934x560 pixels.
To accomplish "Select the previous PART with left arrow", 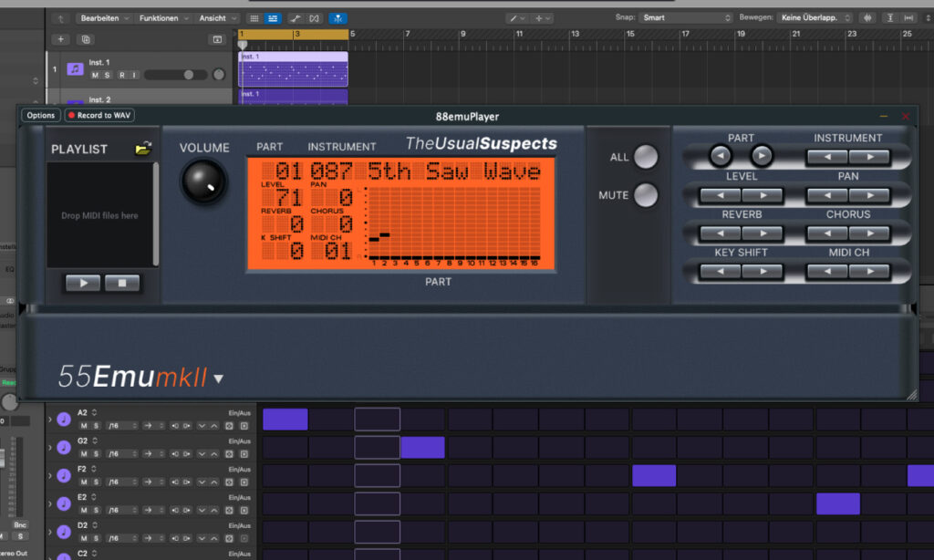I will (x=721, y=156).
